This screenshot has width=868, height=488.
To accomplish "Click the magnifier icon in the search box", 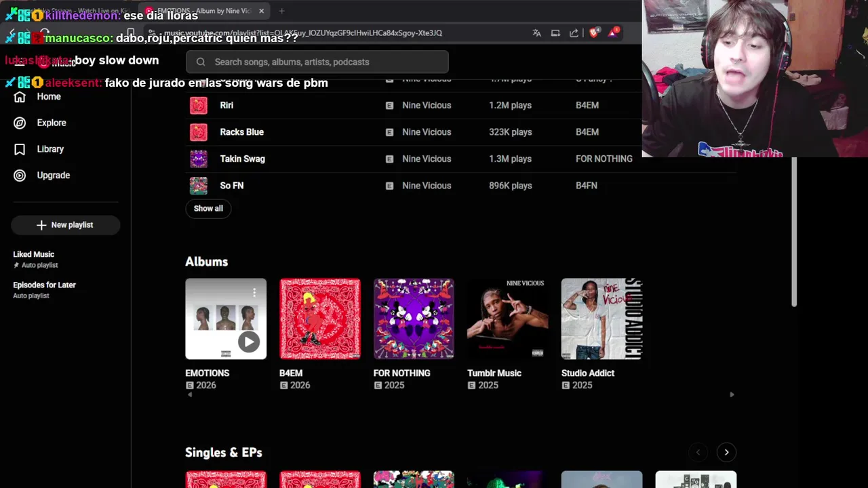I will click(201, 62).
